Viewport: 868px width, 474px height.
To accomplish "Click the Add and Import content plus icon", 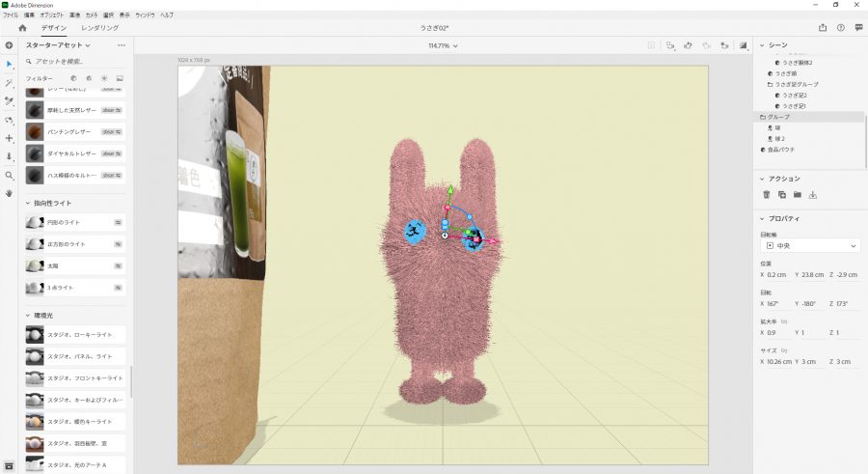I will (9, 45).
